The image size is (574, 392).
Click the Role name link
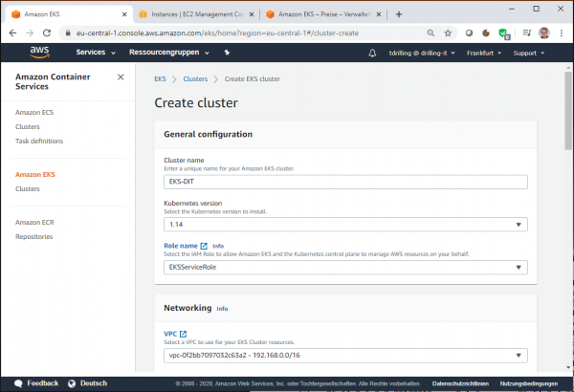pos(181,246)
